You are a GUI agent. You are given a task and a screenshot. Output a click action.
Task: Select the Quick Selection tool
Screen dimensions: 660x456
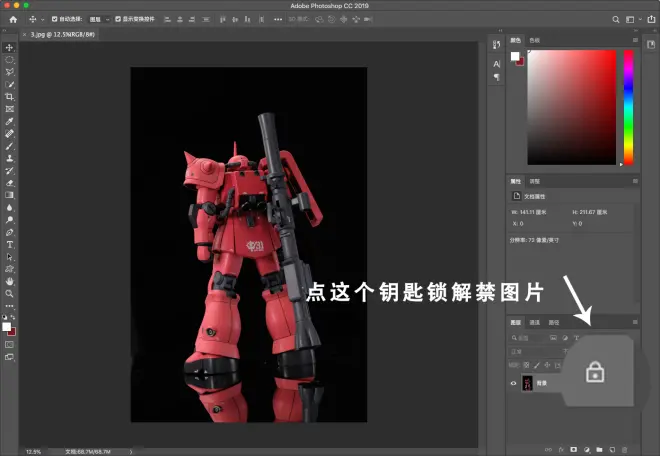[x=9, y=84]
